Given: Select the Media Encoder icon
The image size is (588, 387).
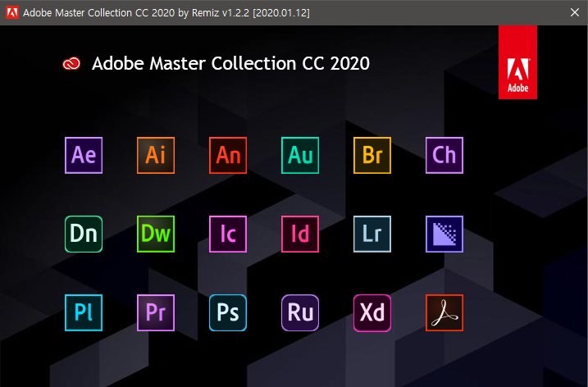Looking at the screenshot, I should pos(444,234).
